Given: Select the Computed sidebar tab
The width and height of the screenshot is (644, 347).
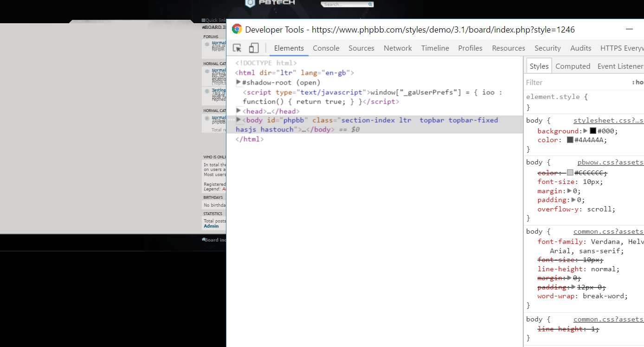Looking at the screenshot, I should [573, 66].
